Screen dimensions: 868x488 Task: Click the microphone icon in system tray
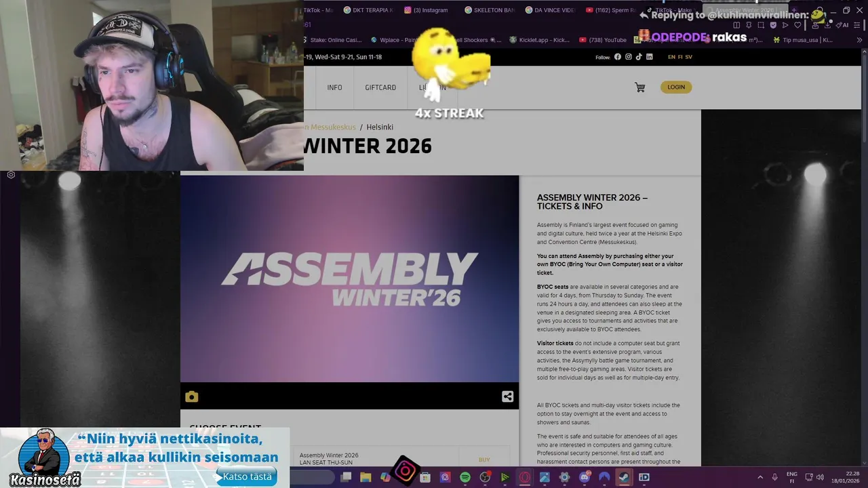pos(774,477)
